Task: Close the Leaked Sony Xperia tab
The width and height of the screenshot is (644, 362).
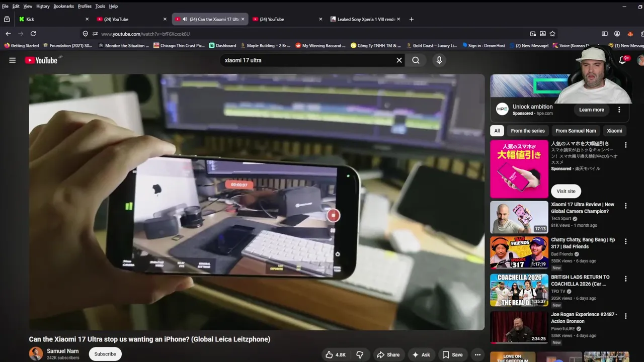Action: [398, 19]
